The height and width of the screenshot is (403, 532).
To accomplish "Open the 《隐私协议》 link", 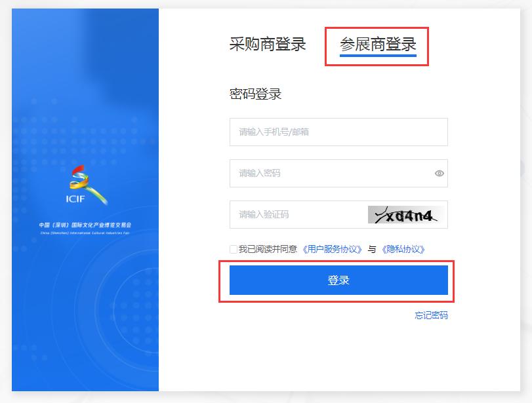I will (x=403, y=250).
